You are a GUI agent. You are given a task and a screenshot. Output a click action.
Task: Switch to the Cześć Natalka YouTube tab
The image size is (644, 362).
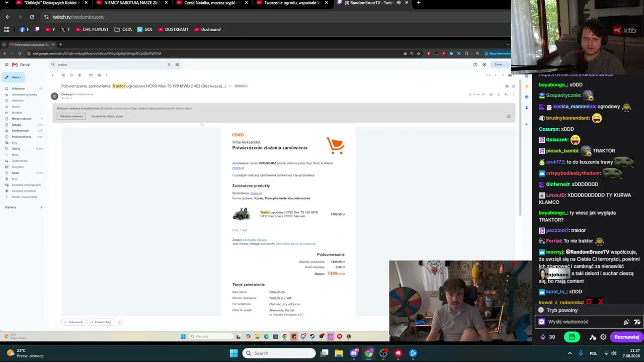point(211,3)
